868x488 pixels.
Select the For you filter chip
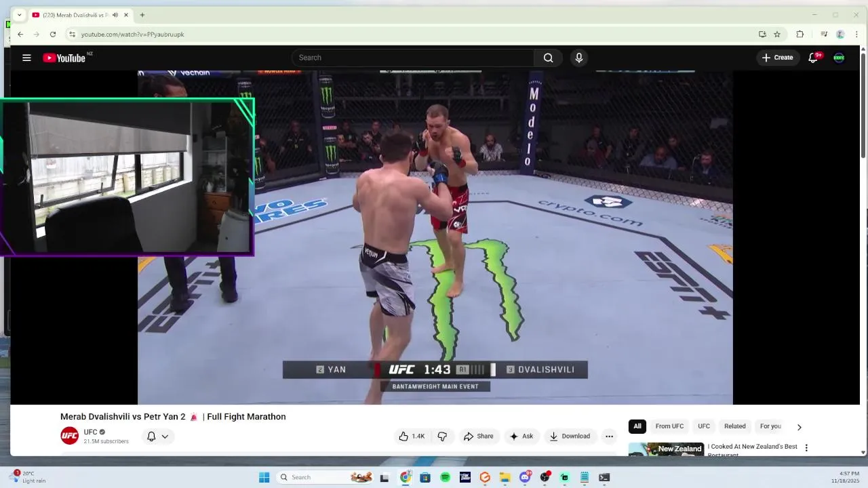pos(771,426)
